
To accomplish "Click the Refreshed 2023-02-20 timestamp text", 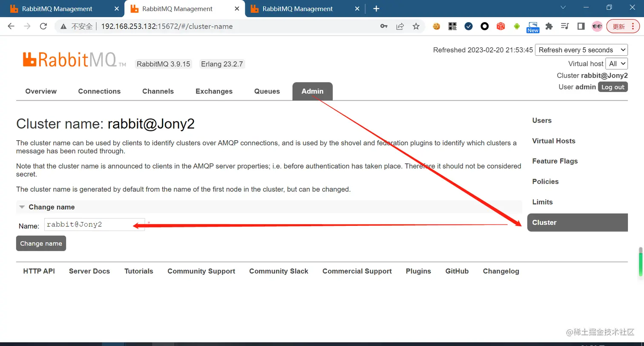I will [483, 50].
